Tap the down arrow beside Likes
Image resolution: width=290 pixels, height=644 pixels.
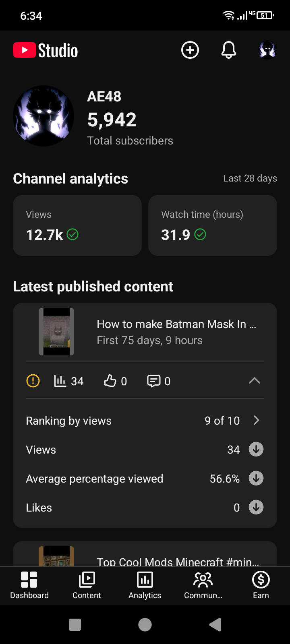click(x=256, y=507)
